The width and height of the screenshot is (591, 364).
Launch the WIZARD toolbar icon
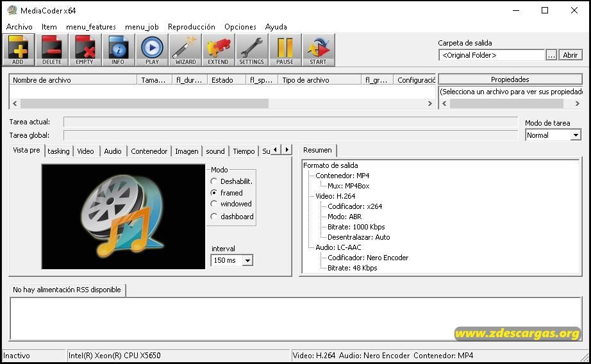pos(185,50)
